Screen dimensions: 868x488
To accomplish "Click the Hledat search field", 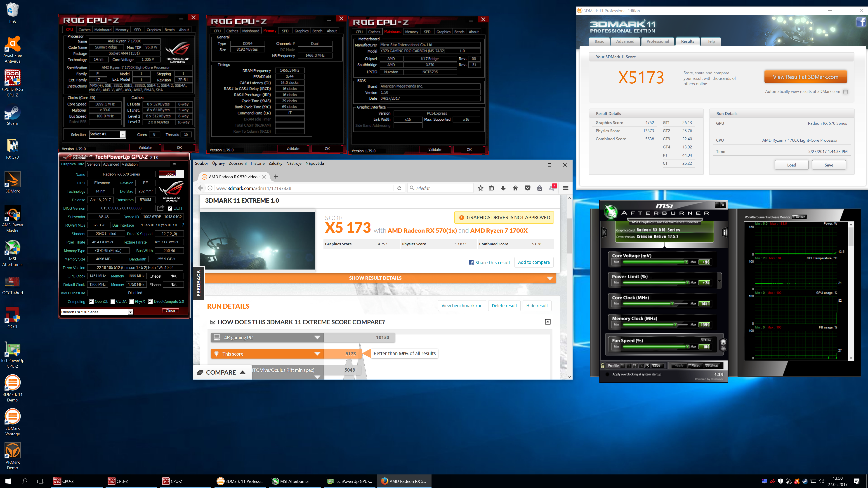I will click(x=441, y=188).
